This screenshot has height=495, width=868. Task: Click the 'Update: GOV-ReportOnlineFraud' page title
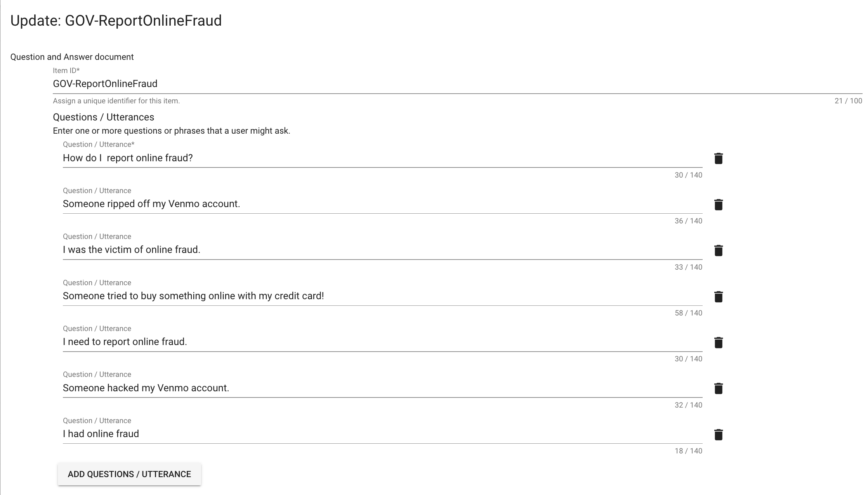pos(116,21)
